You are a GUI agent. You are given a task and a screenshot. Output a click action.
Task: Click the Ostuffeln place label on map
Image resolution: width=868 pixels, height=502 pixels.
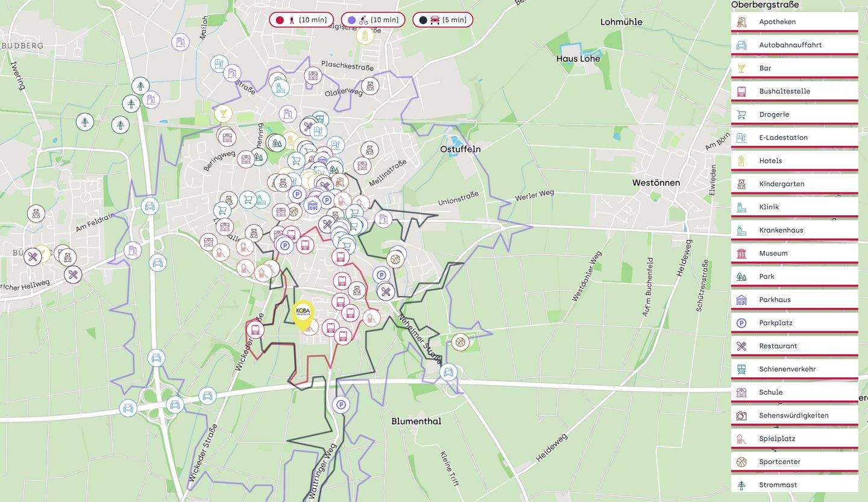pos(460,149)
